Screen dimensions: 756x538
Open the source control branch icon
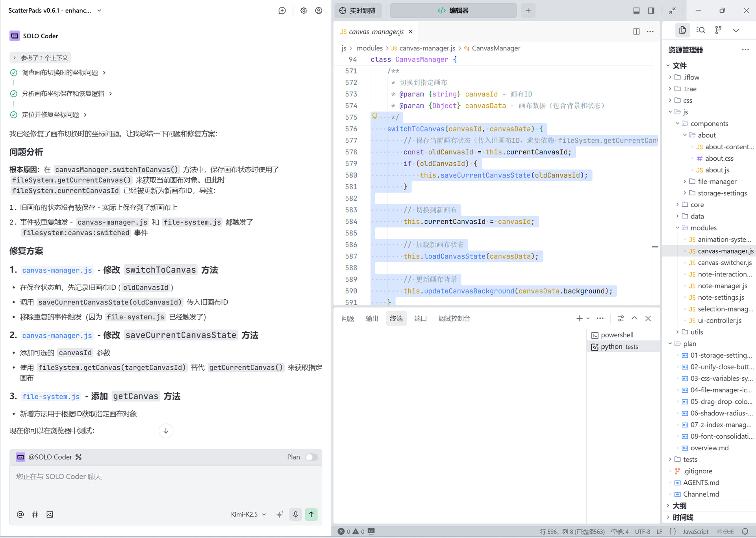(x=718, y=30)
